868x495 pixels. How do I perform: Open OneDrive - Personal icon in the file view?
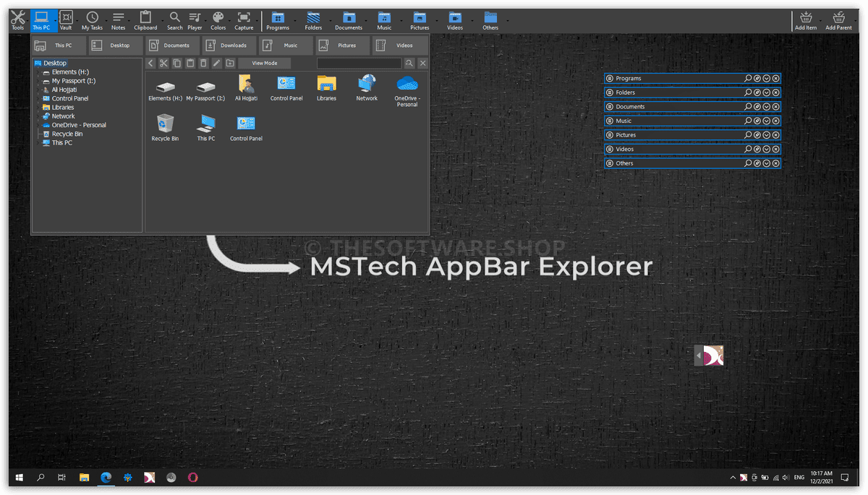[407, 90]
